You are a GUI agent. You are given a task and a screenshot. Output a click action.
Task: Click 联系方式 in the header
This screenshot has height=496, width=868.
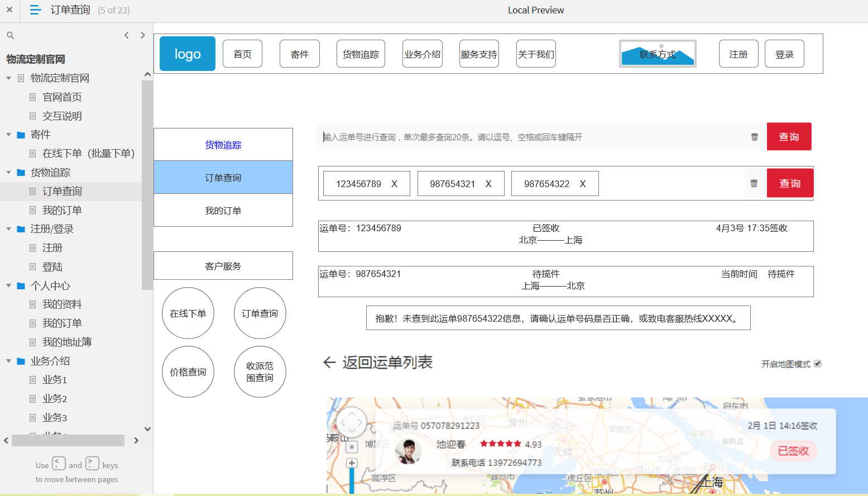coord(658,54)
